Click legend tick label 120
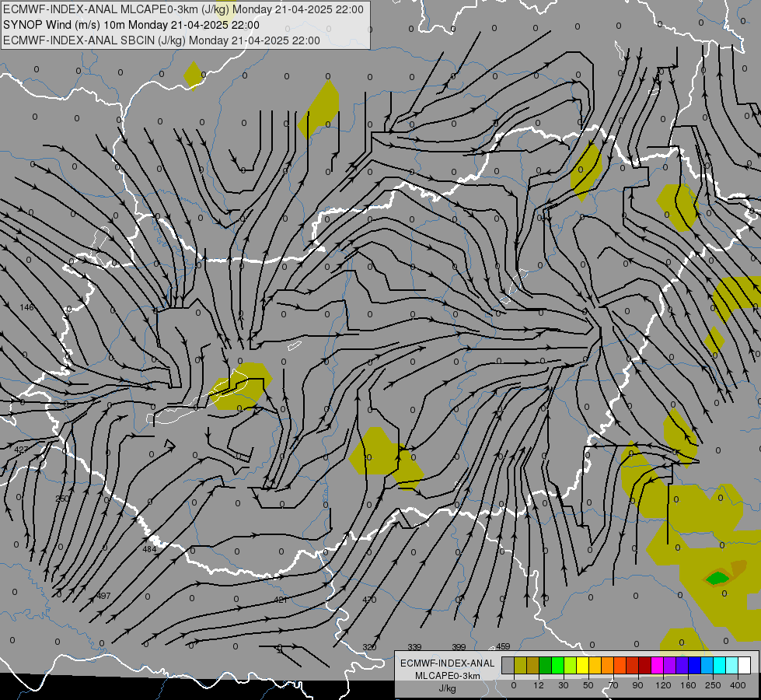 coord(664,685)
